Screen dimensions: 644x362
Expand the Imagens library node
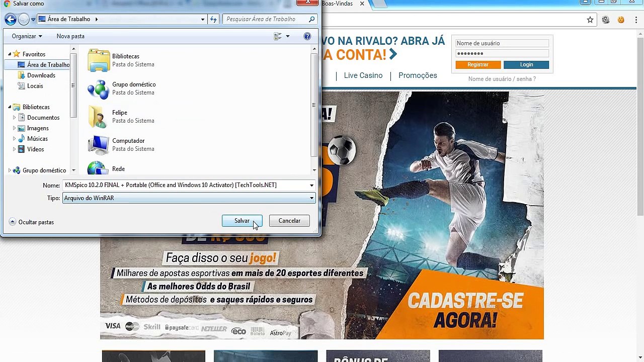pyautogui.click(x=15, y=128)
